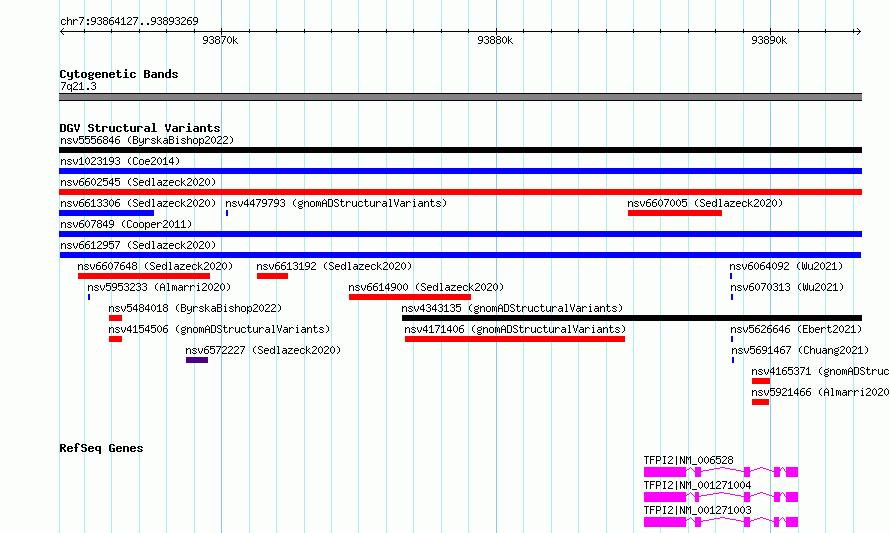Click the TFPI2 NM_001271003 gene model

pos(721,522)
